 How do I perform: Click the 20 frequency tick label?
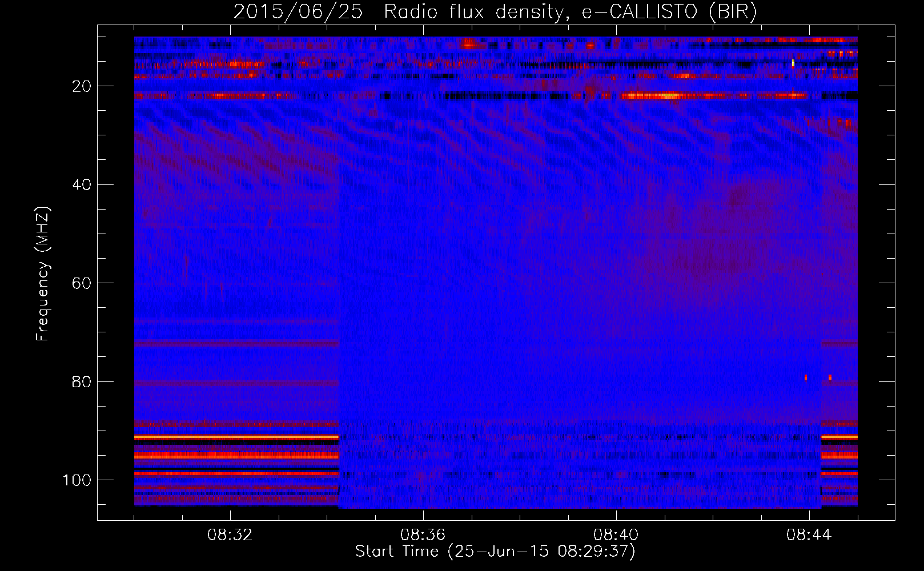pyautogui.click(x=82, y=86)
